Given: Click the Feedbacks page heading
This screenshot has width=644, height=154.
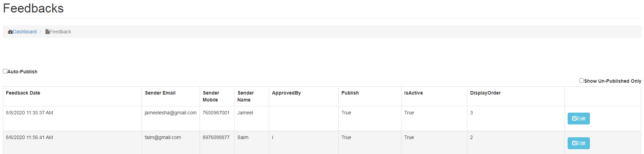Looking at the screenshot, I should [33, 8].
